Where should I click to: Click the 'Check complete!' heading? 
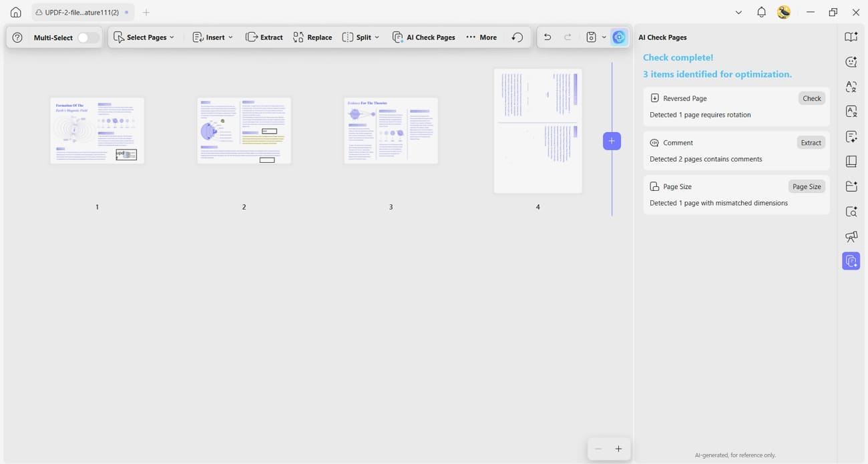click(678, 57)
